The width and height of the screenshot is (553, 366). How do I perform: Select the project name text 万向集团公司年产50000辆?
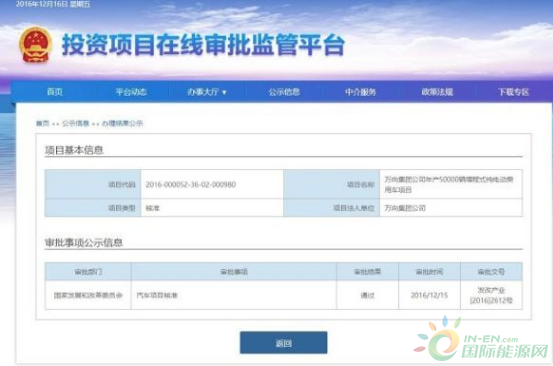[x=426, y=179]
